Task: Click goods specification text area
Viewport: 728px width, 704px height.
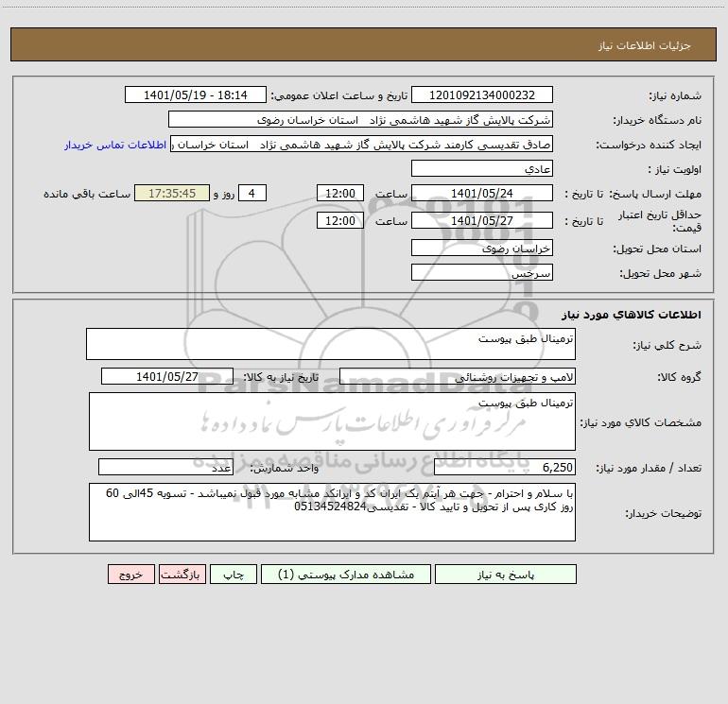Action: click(x=332, y=421)
